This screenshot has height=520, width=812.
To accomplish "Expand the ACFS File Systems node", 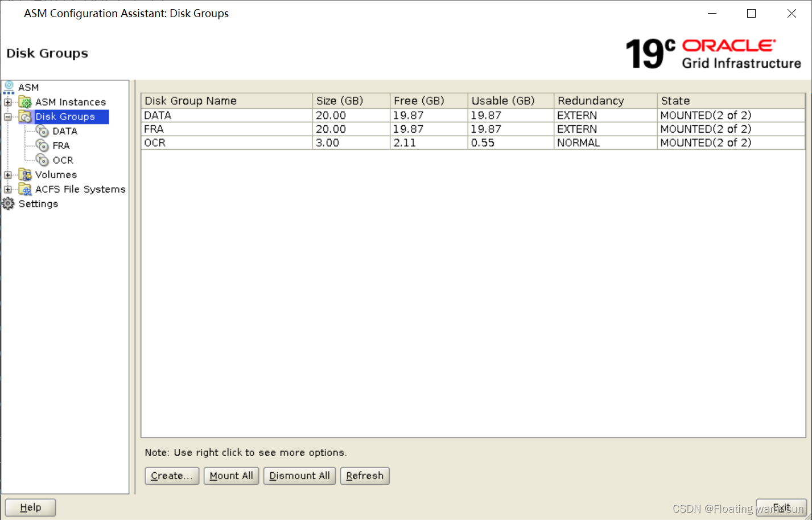I will click(8, 189).
